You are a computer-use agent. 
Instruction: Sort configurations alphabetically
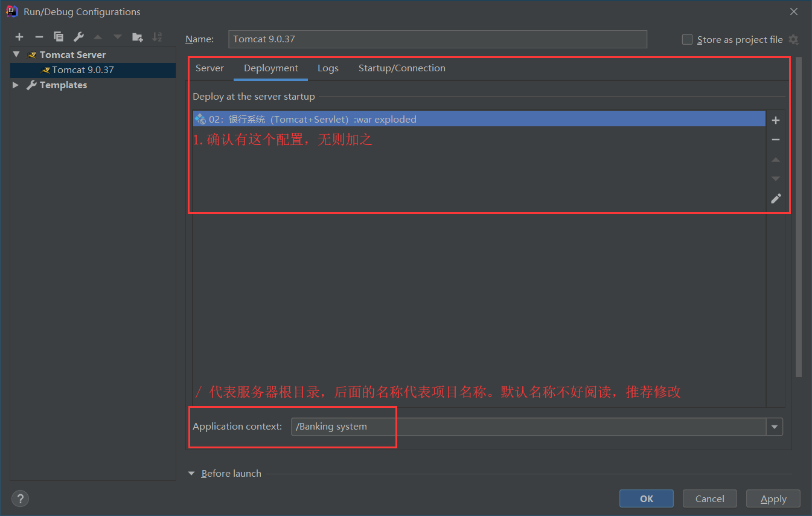point(157,37)
